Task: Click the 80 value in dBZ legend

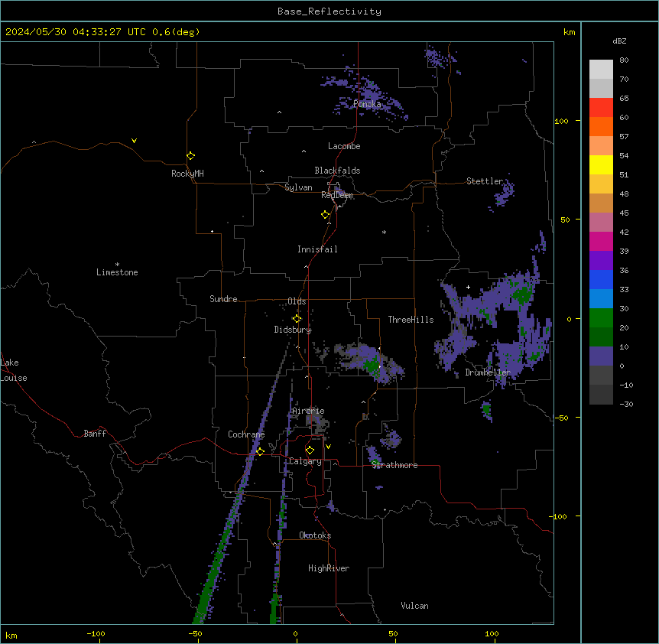Action: (624, 60)
